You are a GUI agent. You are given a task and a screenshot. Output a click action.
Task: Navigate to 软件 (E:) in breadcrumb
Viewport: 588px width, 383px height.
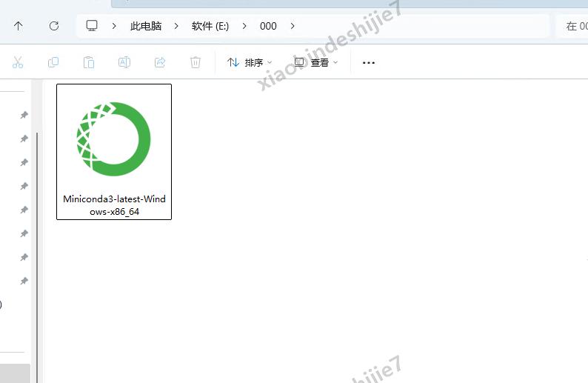point(210,26)
